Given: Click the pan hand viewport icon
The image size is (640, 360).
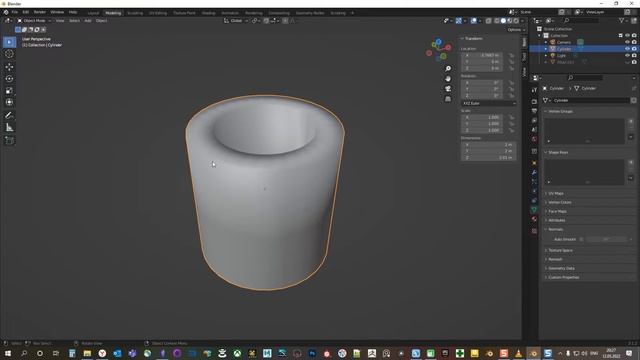Looking at the screenshot, I should (x=448, y=78).
